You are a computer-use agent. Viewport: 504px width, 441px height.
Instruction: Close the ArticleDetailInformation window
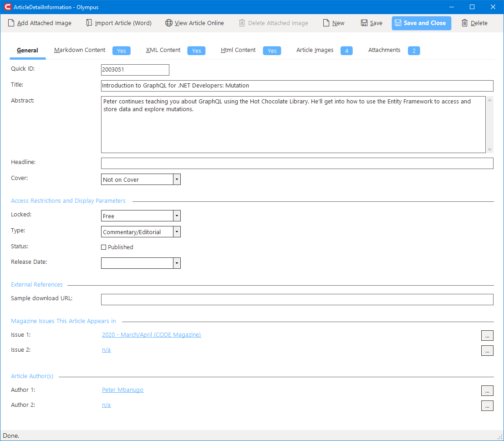(x=493, y=7)
